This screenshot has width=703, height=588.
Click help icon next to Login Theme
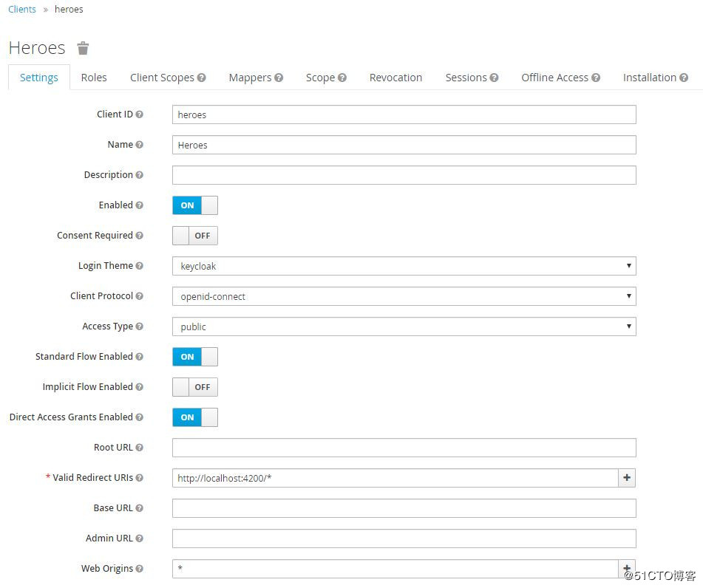[x=140, y=266]
